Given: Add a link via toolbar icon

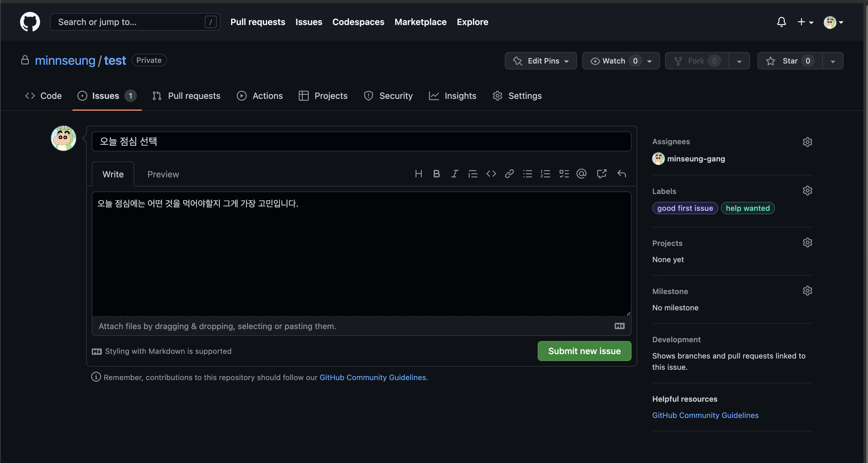Looking at the screenshot, I should [509, 174].
